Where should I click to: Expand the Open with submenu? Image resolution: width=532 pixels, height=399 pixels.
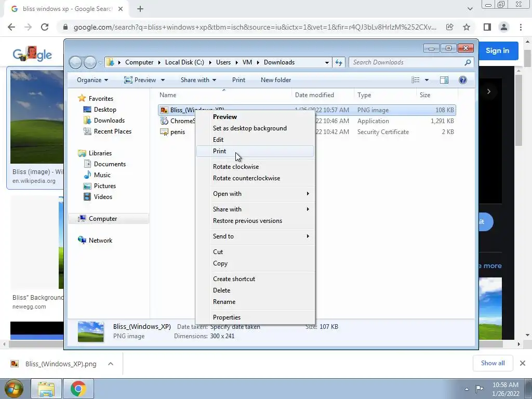pyautogui.click(x=255, y=194)
